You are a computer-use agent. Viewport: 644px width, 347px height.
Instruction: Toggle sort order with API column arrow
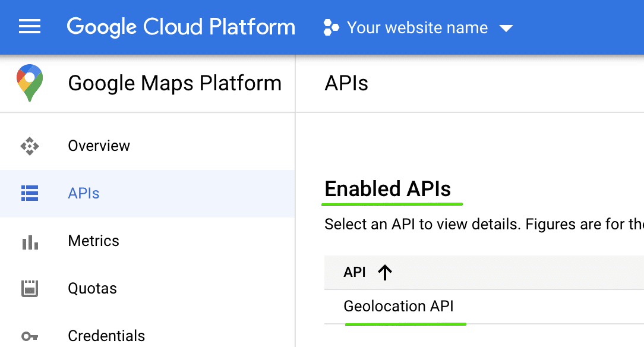click(385, 272)
